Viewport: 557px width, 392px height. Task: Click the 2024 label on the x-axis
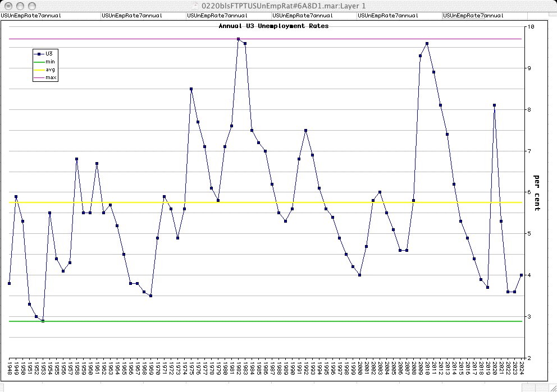(522, 367)
